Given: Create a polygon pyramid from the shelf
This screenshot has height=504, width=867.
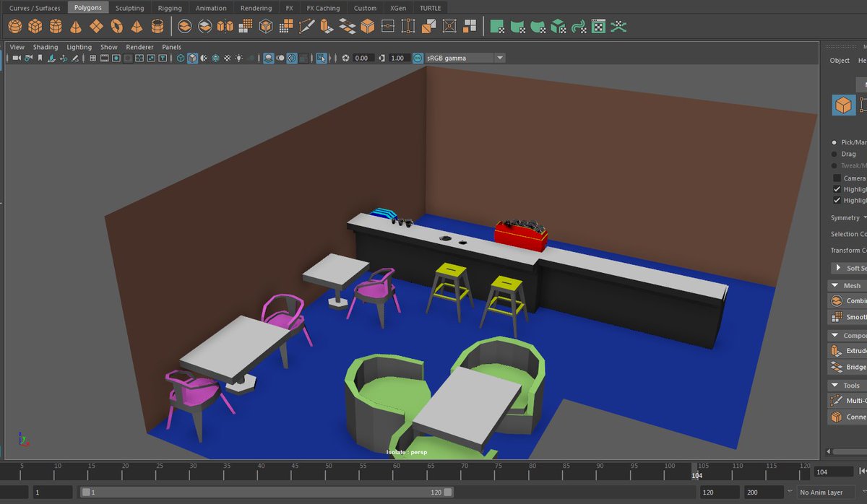Looking at the screenshot, I should pyautogui.click(x=137, y=27).
